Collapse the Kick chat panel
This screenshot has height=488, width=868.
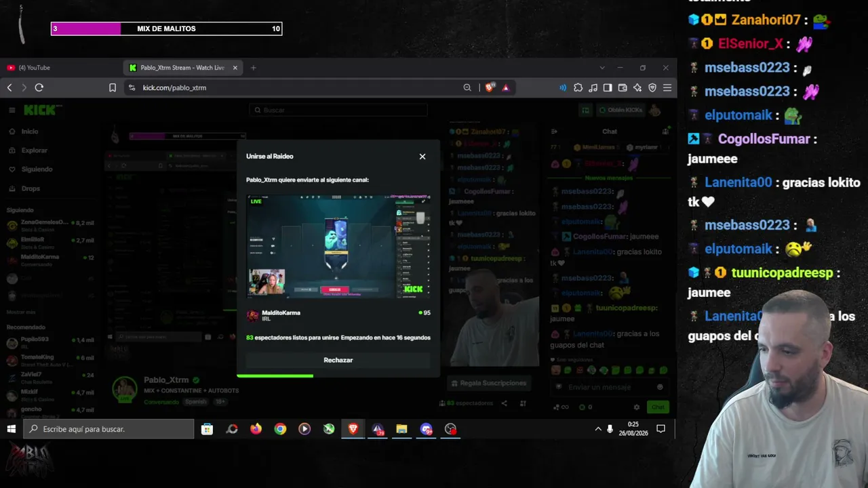pos(554,131)
